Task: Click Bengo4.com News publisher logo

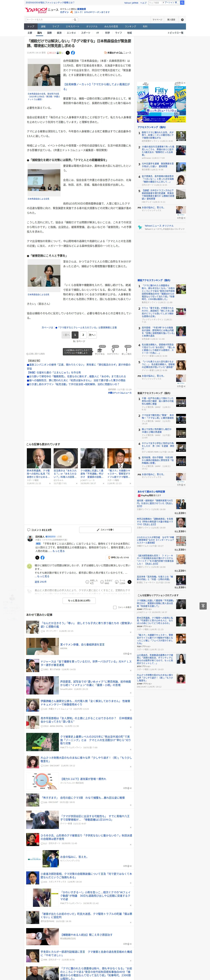Action: coord(117,53)
